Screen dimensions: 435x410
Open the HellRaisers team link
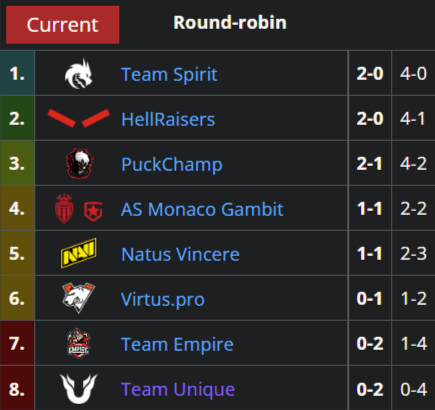click(x=168, y=119)
